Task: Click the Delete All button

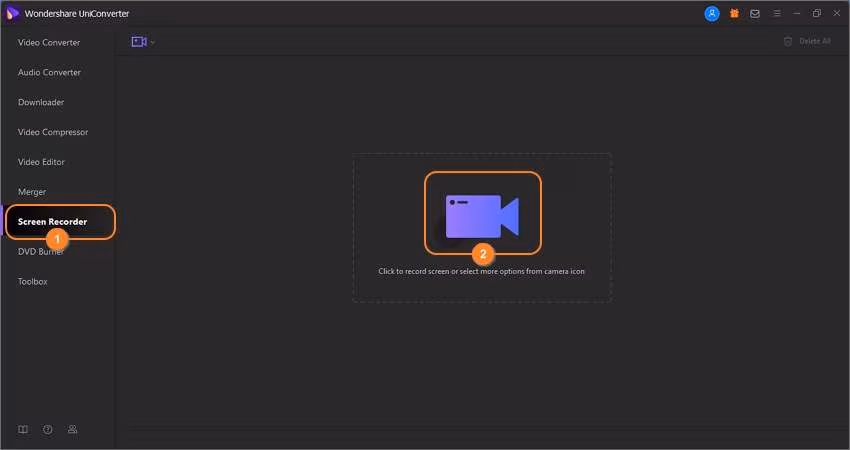Action: pyautogui.click(x=807, y=41)
